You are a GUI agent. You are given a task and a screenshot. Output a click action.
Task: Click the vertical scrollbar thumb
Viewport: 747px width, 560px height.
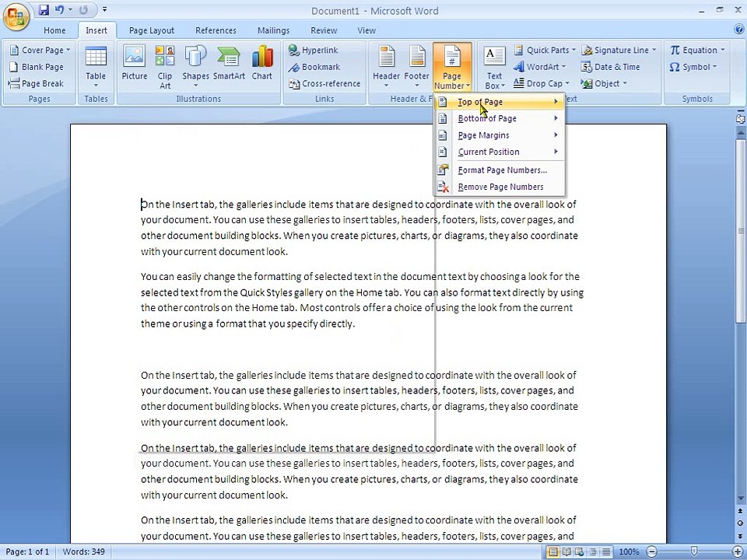point(740,230)
